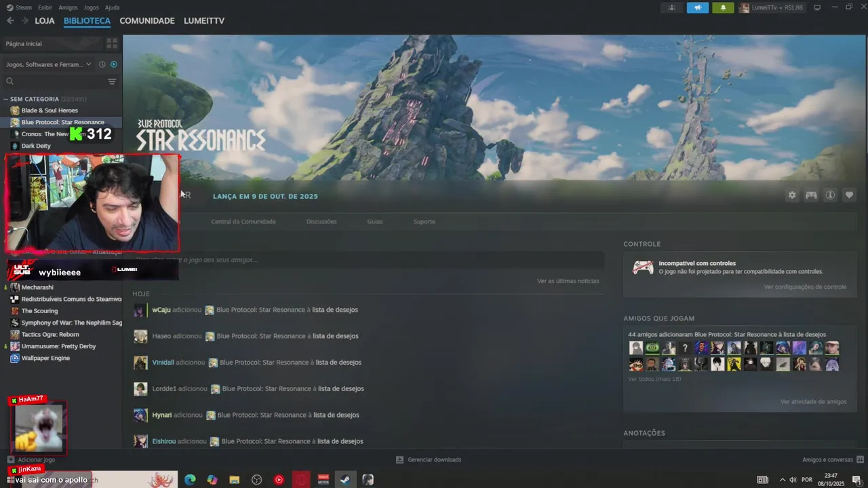
Task: Expand Jogos, Softwares e Ferramentas dropdown
Action: pyautogui.click(x=49, y=64)
